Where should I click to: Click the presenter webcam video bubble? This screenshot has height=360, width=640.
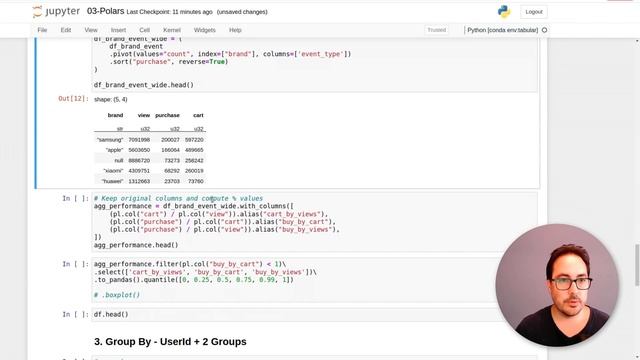pyautogui.click(x=557, y=285)
